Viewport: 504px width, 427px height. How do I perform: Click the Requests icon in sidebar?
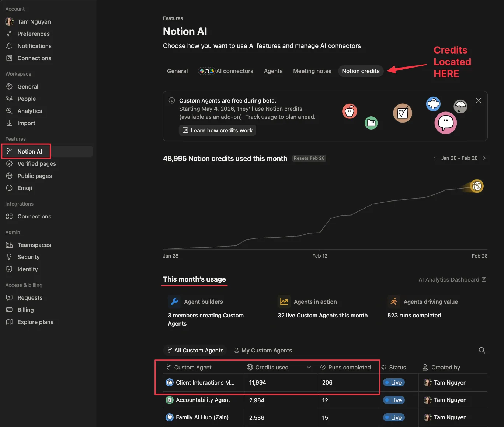(9, 297)
